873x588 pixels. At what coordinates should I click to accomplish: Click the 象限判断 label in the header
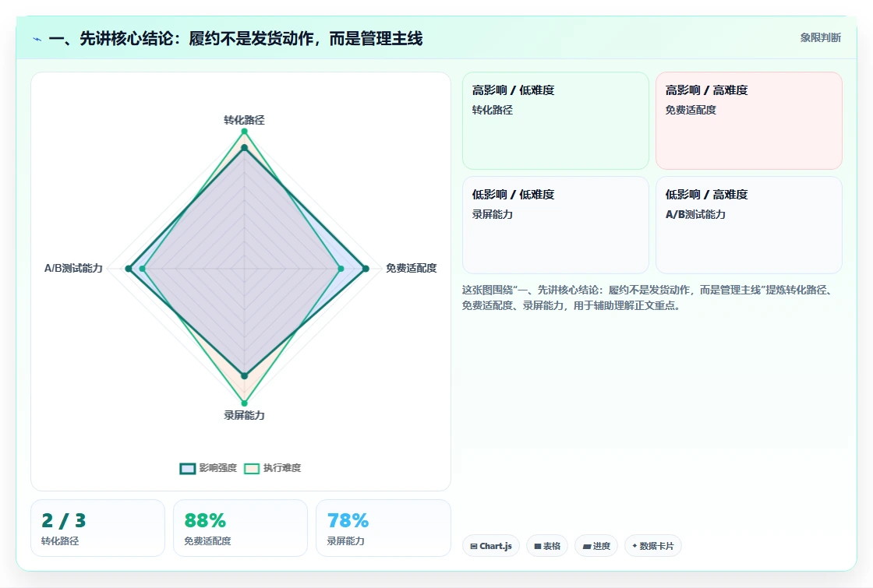click(x=821, y=38)
